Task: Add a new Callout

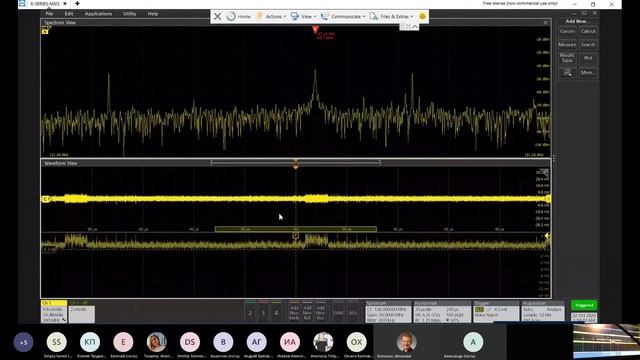Action: (x=588, y=31)
